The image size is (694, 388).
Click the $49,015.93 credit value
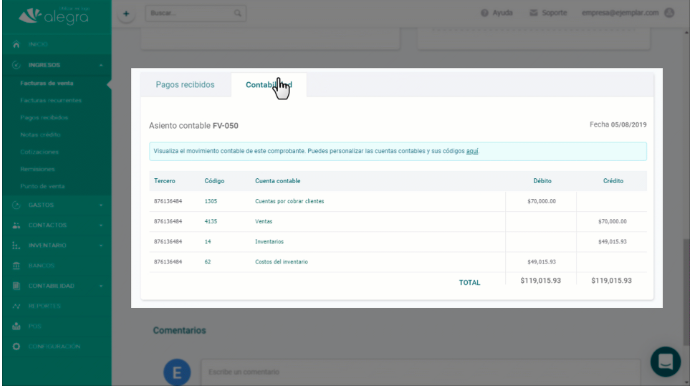(x=613, y=242)
